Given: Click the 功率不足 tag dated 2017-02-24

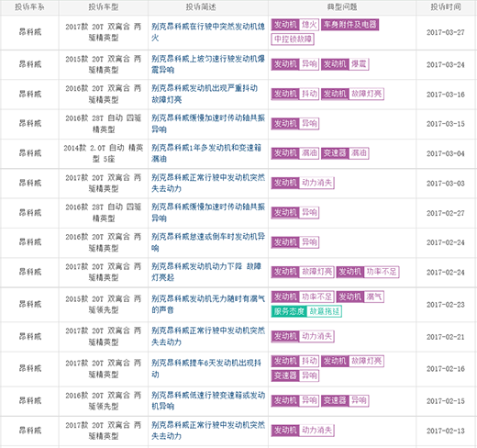Looking at the screenshot, I should click(x=382, y=272).
